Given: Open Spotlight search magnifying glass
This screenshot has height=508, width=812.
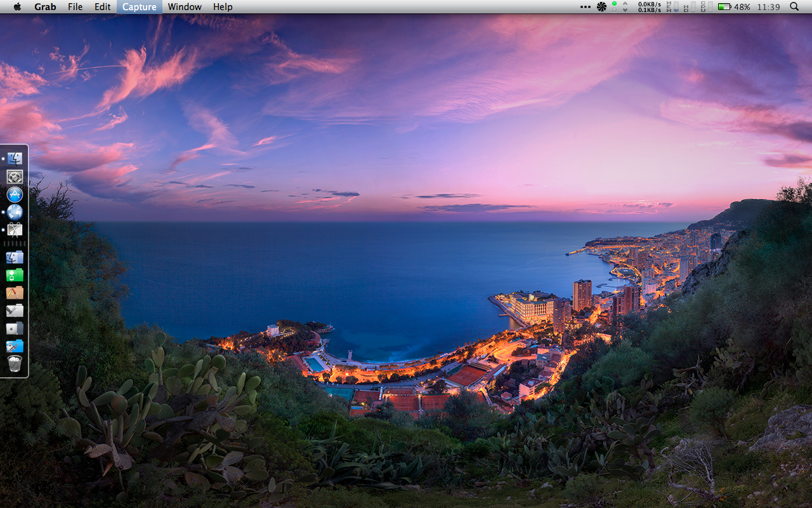Looking at the screenshot, I should point(794,7).
